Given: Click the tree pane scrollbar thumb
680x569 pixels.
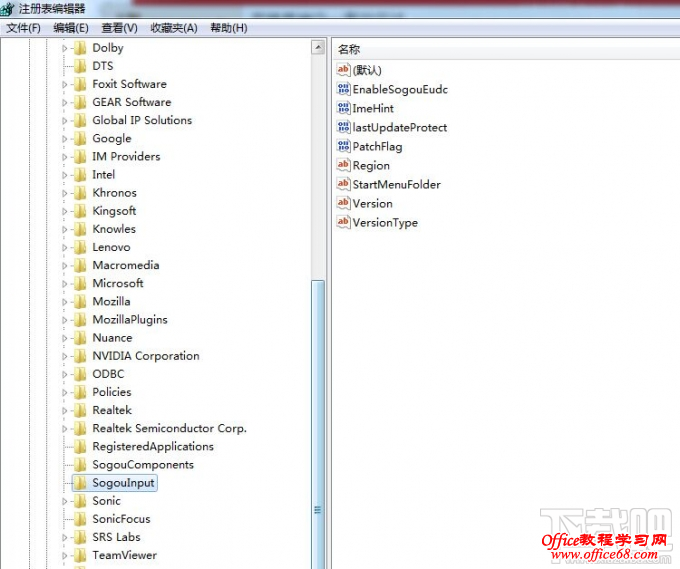Looking at the screenshot, I should 318,424.
